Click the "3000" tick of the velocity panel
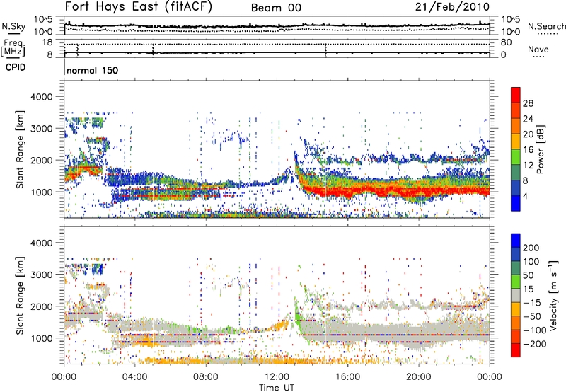 click(x=42, y=275)
